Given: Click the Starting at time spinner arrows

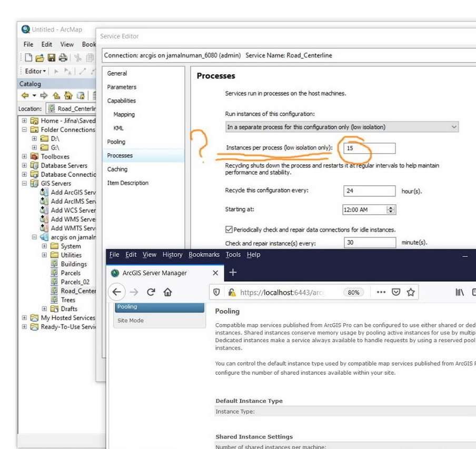Looking at the screenshot, I should pyautogui.click(x=391, y=209).
